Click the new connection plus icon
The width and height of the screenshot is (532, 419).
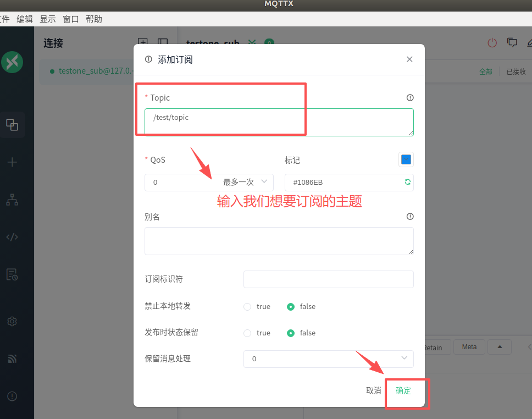12,162
